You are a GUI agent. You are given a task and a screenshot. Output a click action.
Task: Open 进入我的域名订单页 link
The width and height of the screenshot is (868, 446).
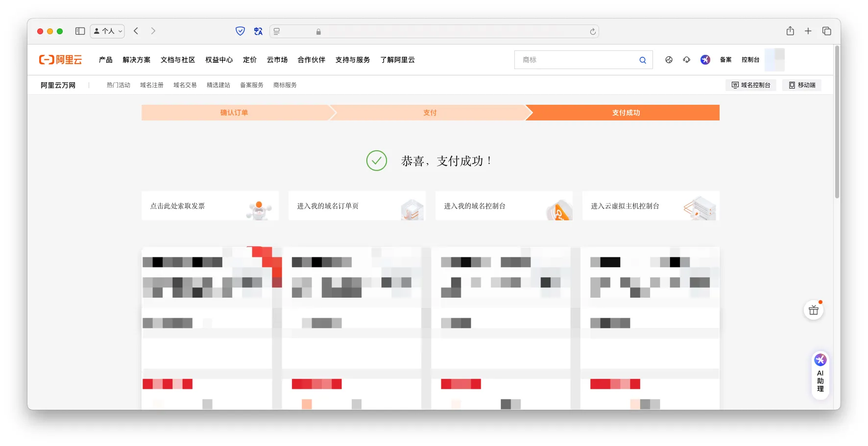pyautogui.click(x=357, y=206)
